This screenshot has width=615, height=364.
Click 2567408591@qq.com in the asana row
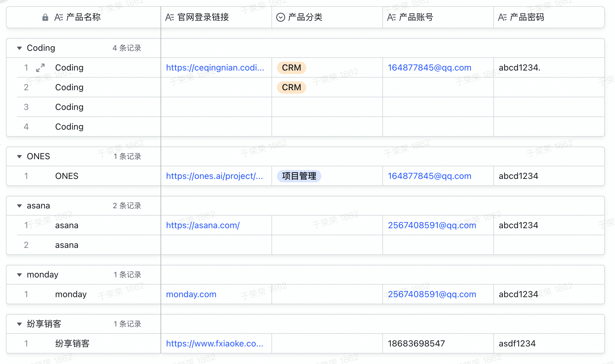pos(432,225)
